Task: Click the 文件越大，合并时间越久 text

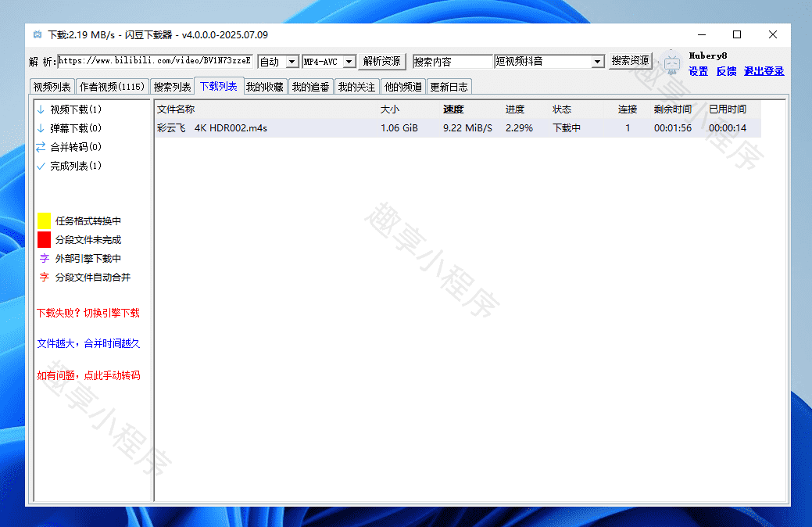Action: pyautogui.click(x=88, y=343)
